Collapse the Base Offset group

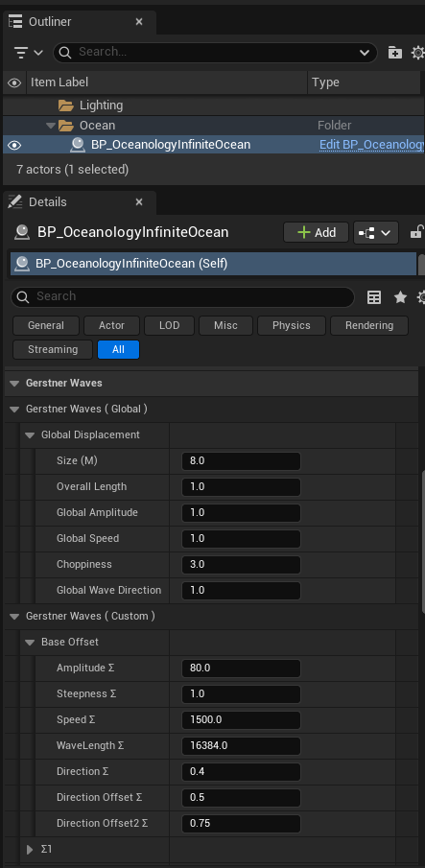tap(30, 643)
